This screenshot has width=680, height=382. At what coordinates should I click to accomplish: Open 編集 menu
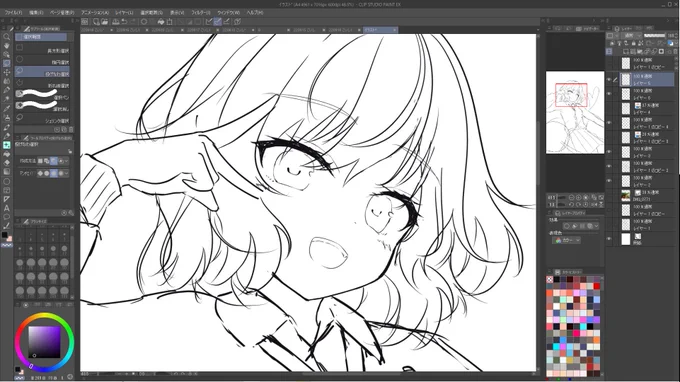pyautogui.click(x=36, y=13)
